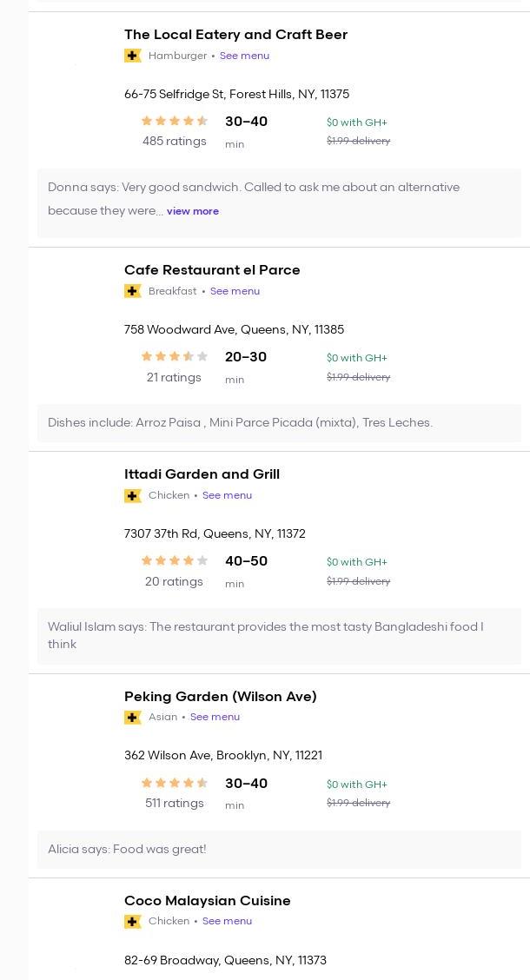
Task: Open See menu for Coco Malaysian Cuisine
Action: coord(227,921)
